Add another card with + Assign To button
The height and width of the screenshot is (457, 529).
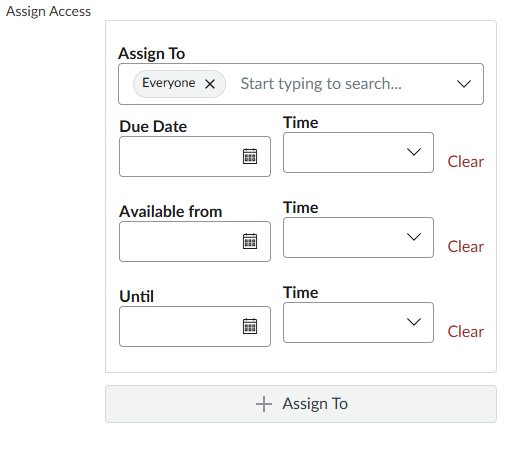coord(301,404)
